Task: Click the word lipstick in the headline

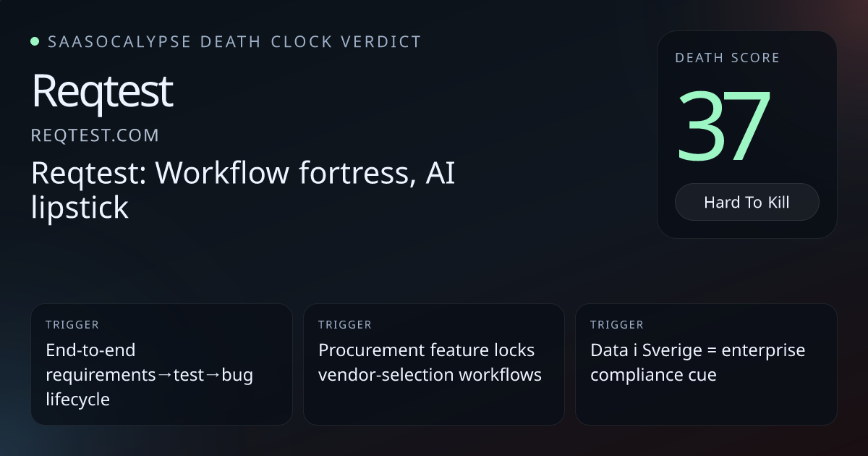Action: coord(80,208)
